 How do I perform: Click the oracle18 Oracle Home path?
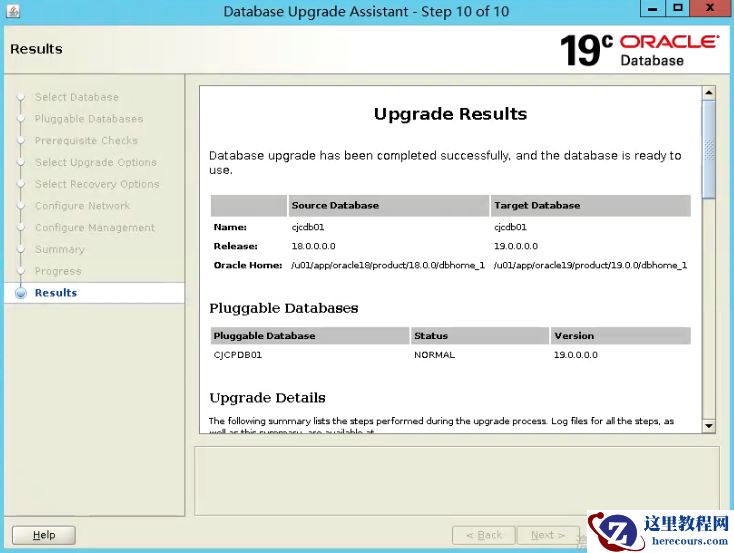(388, 265)
